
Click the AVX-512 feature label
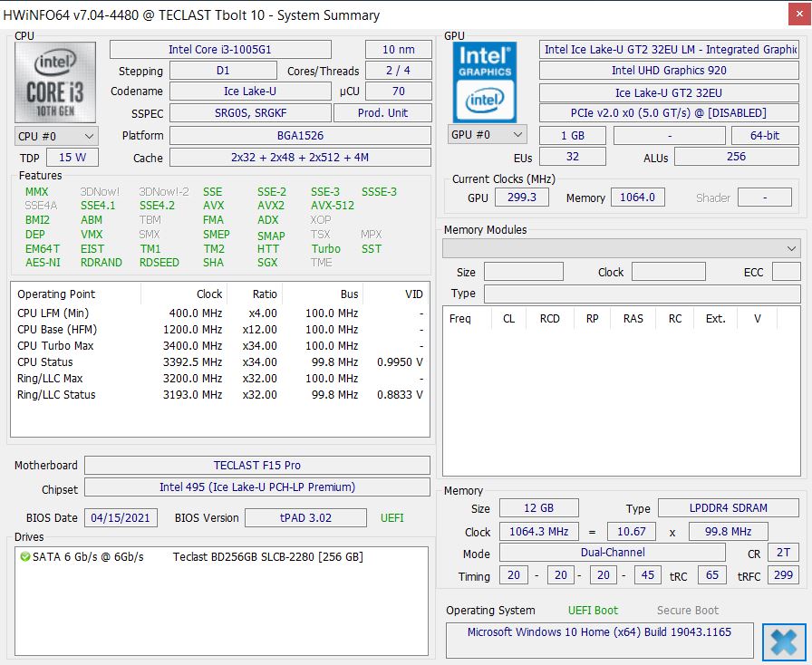pos(333,206)
